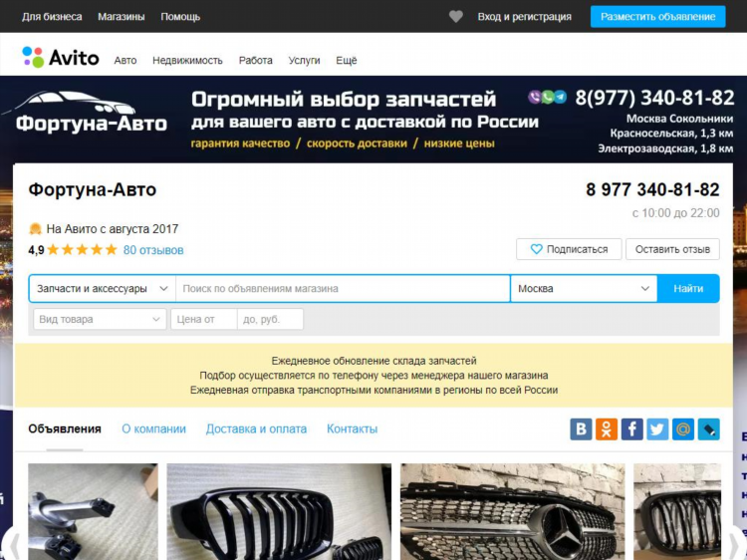
Task: Switch to Доставка и оплата tab
Action: pyautogui.click(x=256, y=428)
